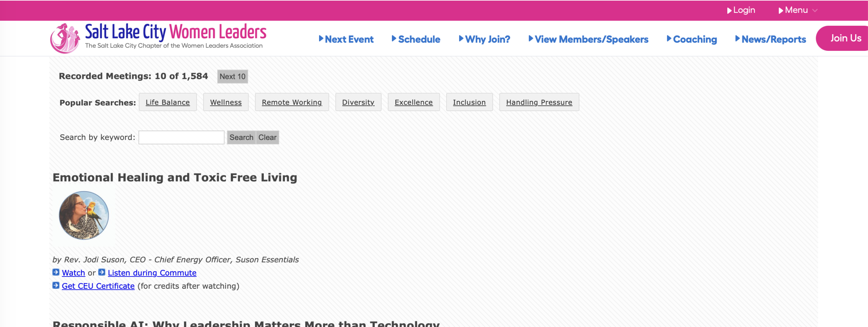Click the Search by keyword input field
The width and height of the screenshot is (868, 327).
coord(181,138)
